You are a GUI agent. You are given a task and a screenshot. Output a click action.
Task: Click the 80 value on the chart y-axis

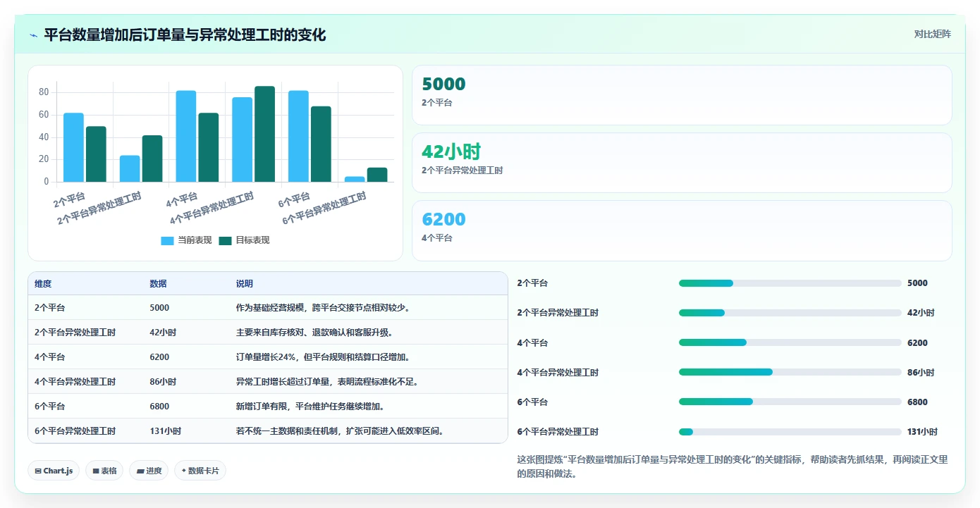click(x=44, y=92)
